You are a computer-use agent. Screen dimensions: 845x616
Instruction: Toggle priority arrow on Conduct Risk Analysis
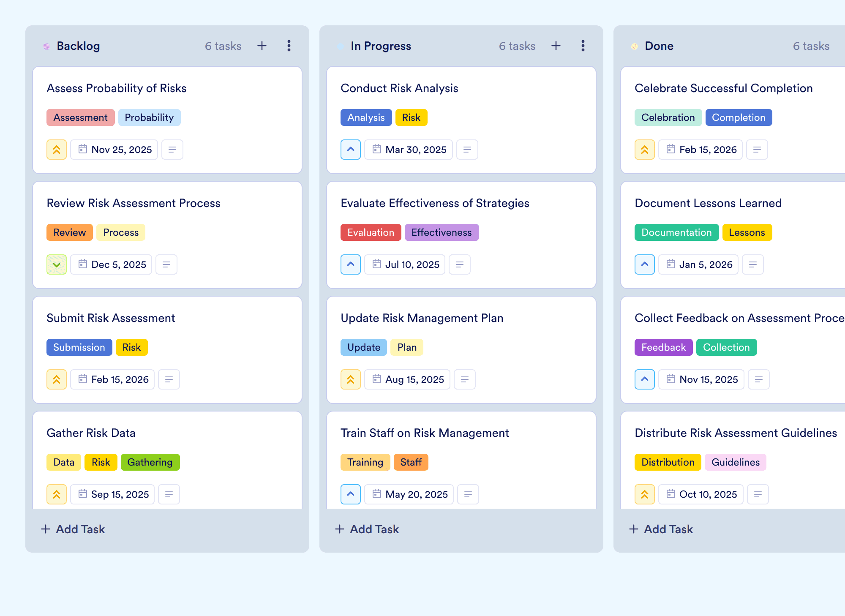351,150
